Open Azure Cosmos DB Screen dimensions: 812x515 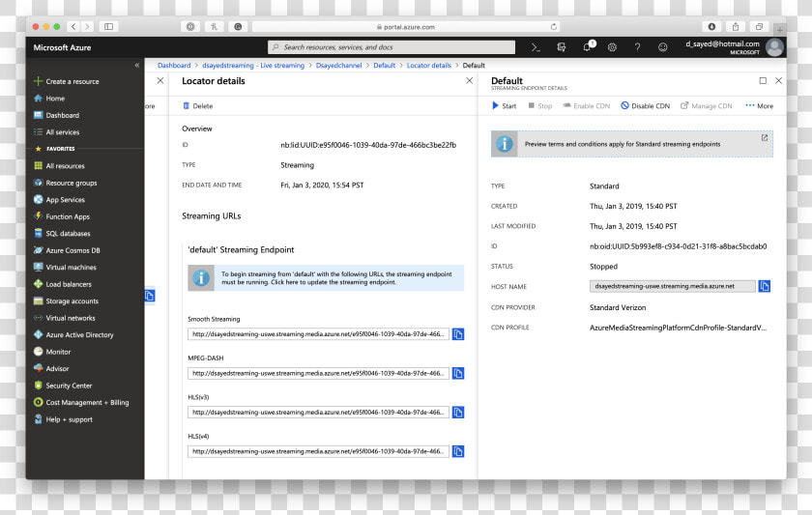point(67,250)
